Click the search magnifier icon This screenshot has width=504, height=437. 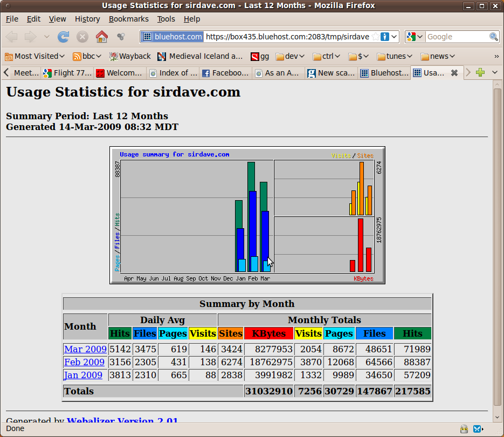tap(493, 37)
